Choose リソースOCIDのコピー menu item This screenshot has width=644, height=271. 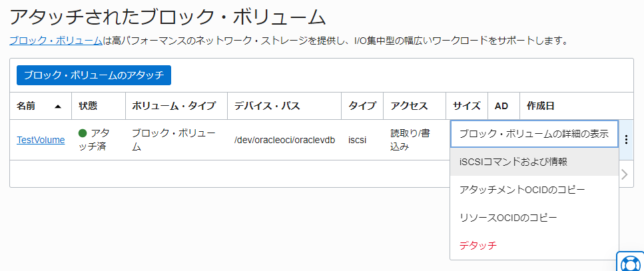pos(508,218)
